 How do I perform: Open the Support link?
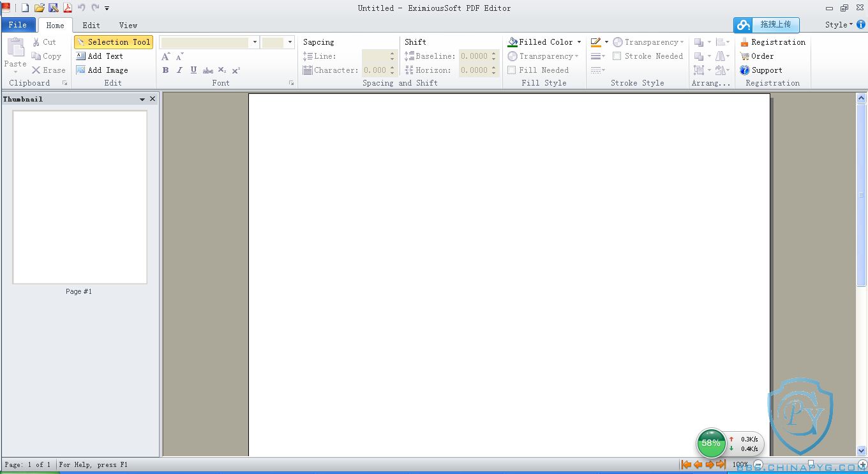[x=761, y=70]
